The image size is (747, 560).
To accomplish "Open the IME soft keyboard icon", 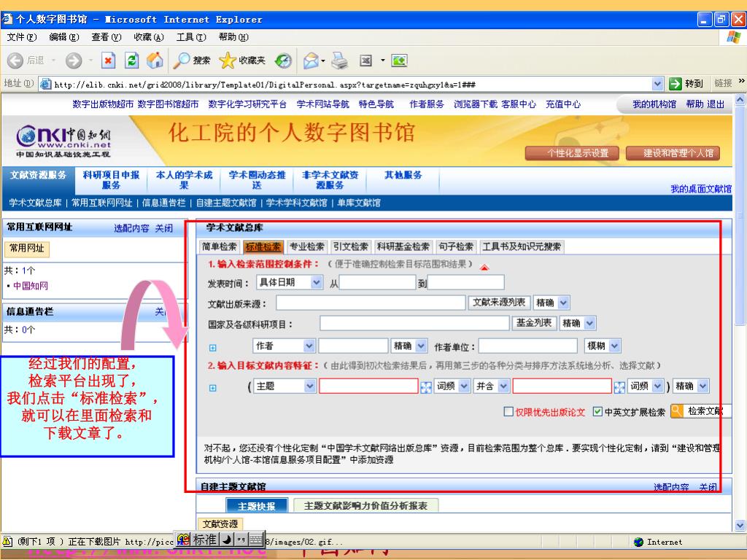I will tap(256, 540).
